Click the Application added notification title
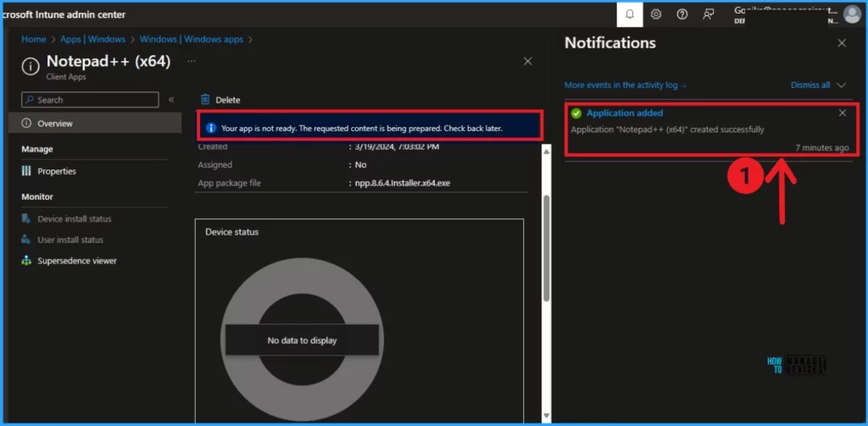The height and width of the screenshot is (426, 868). [x=625, y=113]
